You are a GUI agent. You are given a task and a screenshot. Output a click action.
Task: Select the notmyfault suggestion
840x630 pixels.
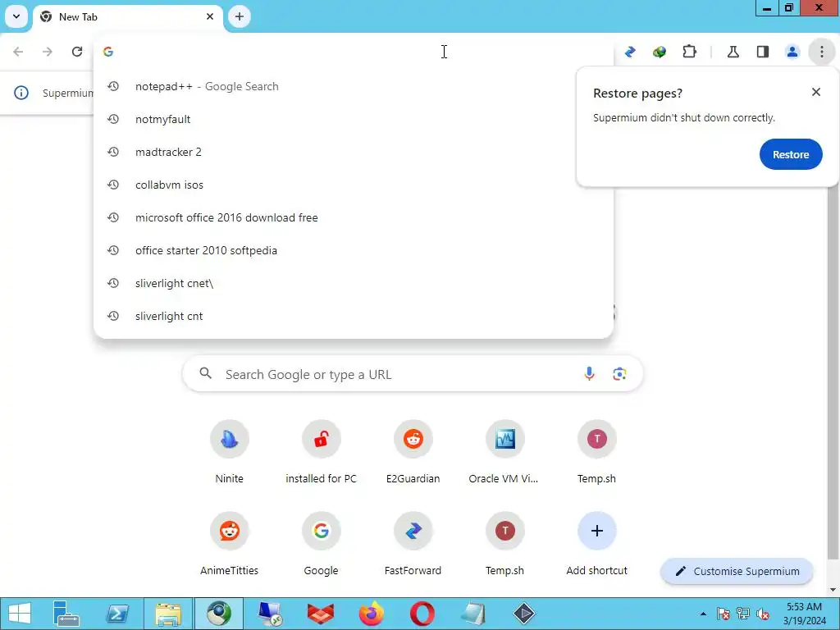click(x=354, y=119)
